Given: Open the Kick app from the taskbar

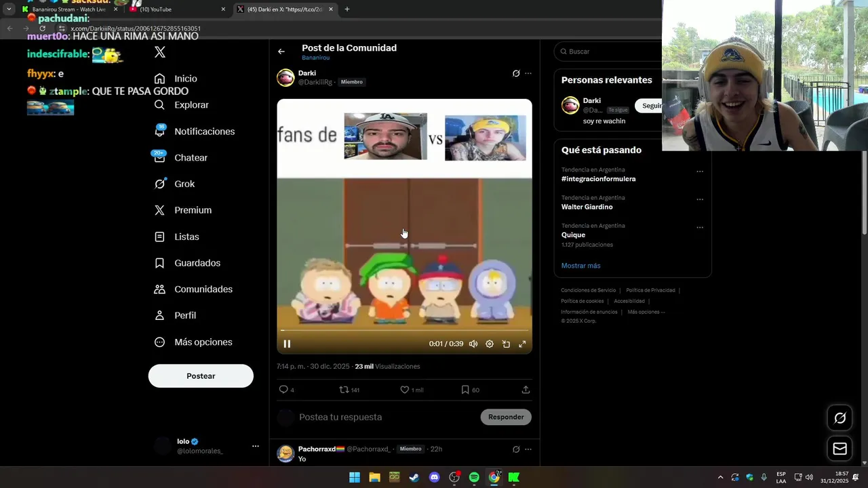Looking at the screenshot, I should (514, 477).
